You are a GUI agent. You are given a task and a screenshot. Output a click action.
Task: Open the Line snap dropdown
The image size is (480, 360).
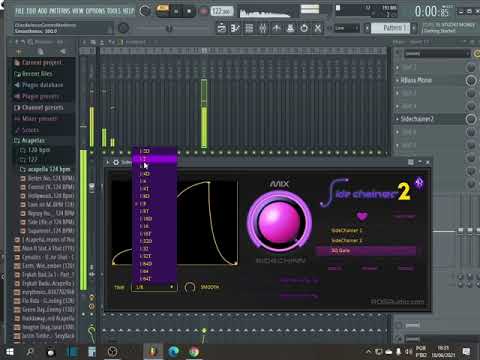347,28
